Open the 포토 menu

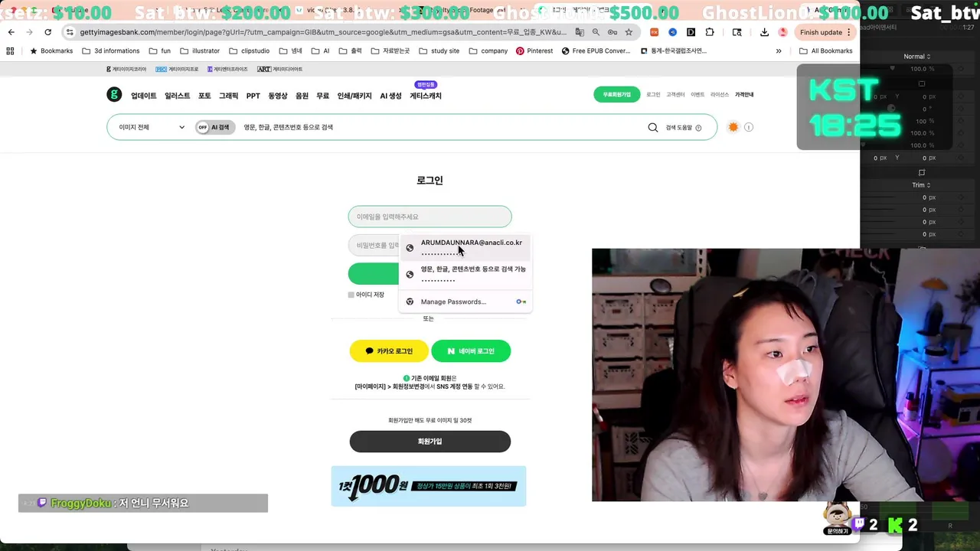204,96
